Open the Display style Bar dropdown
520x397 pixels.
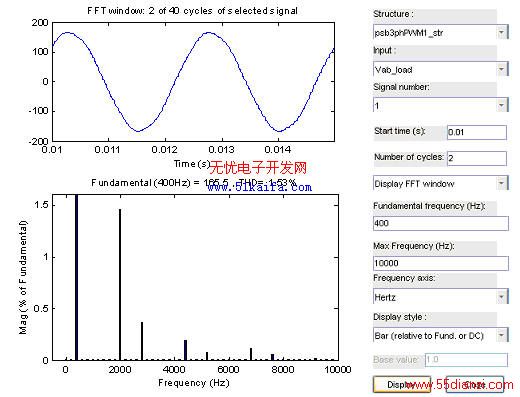click(501, 335)
